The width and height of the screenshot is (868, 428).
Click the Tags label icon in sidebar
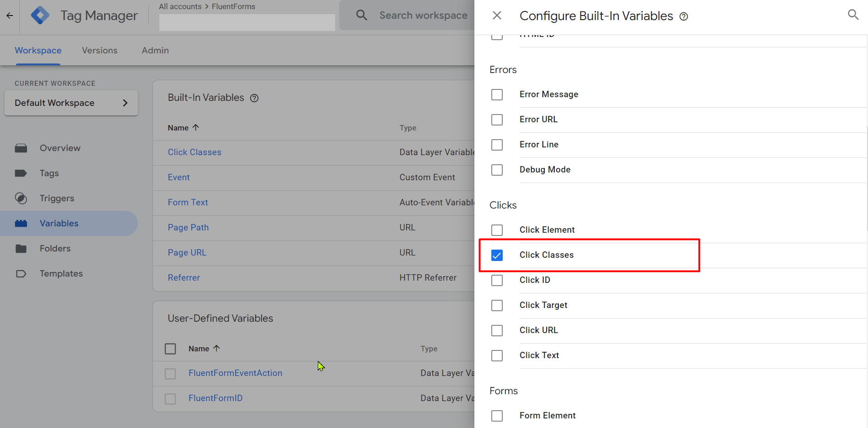point(21,173)
